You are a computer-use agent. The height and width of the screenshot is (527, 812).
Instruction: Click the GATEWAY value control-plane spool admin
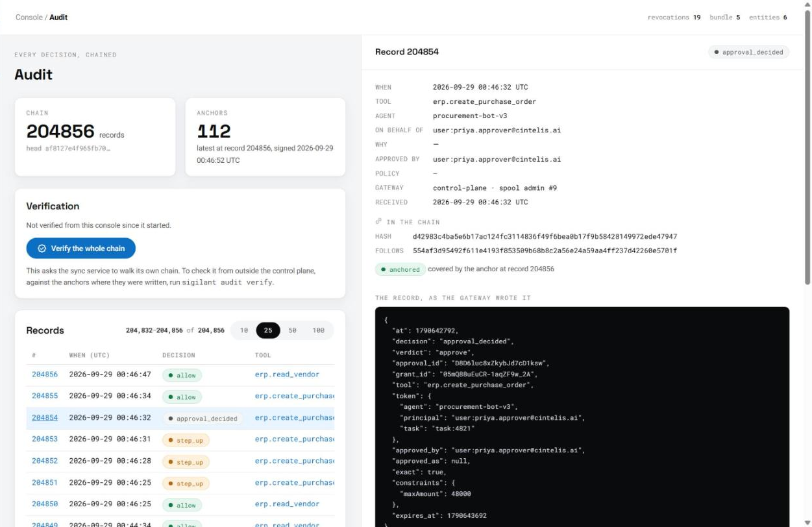(x=495, y=188)
